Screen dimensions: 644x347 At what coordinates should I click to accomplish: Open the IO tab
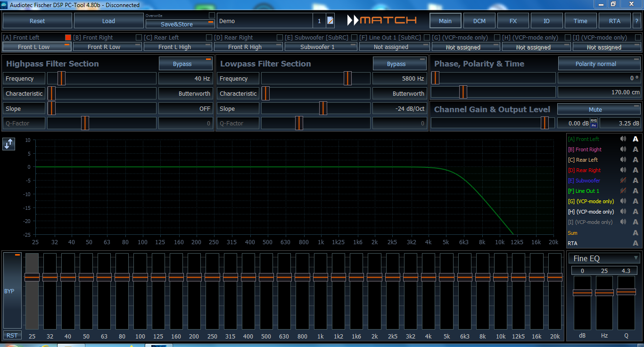point(547,21)
